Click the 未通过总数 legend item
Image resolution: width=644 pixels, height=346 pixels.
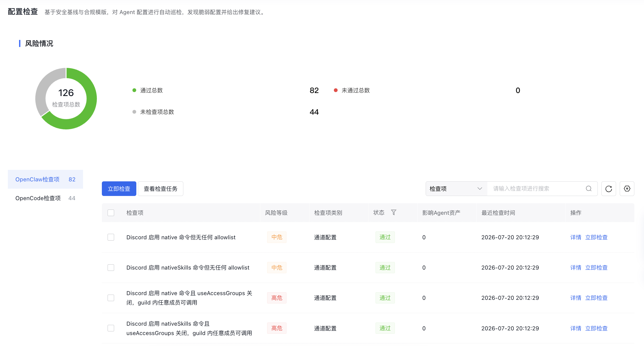[352, 90]
